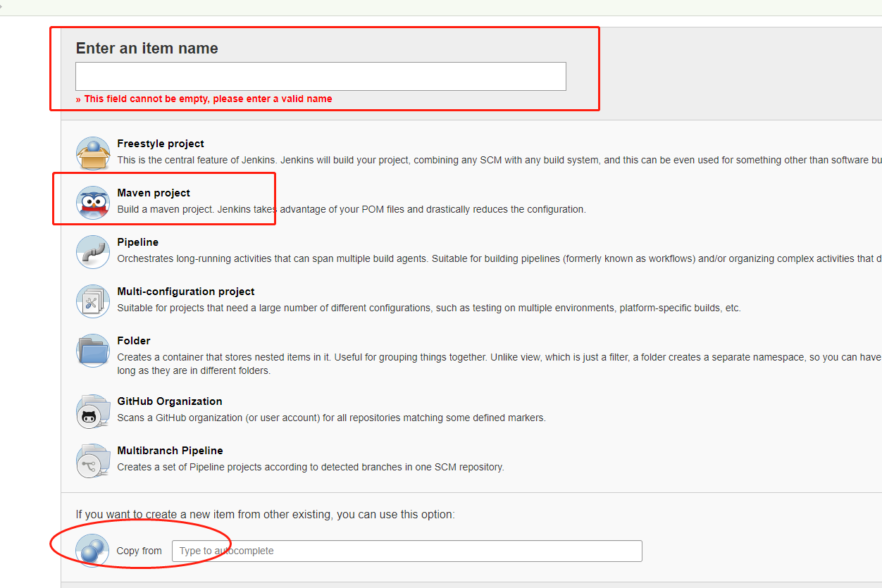Viewport: 882px width, 588px height.
Task: Click the 'Suitable for projects that need' description
Action: tap(429, 308)
